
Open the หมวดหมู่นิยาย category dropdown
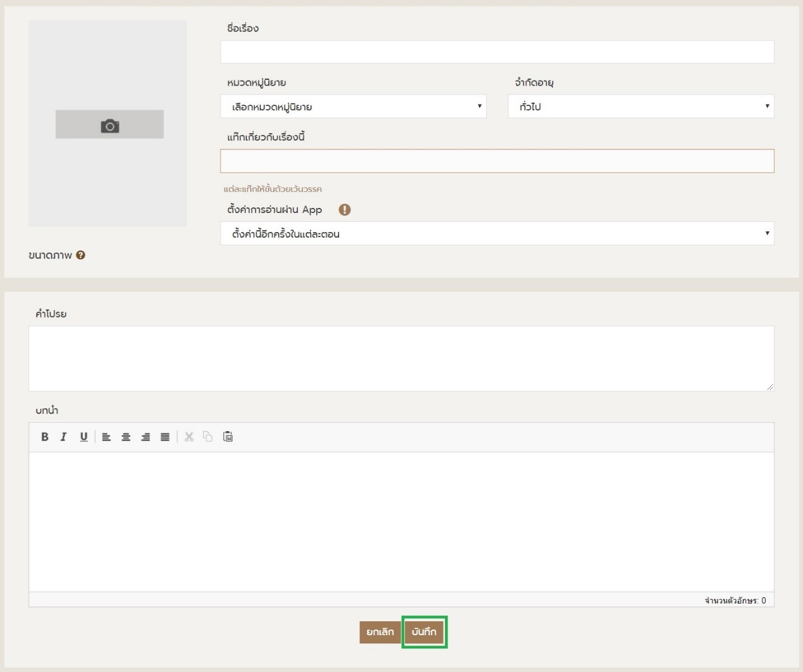point(353,107)
